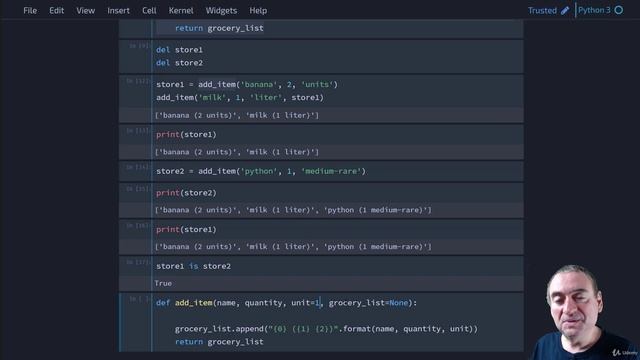640x360 pixels.
Task: Open the File menu
Action: (x=30, y=11)
